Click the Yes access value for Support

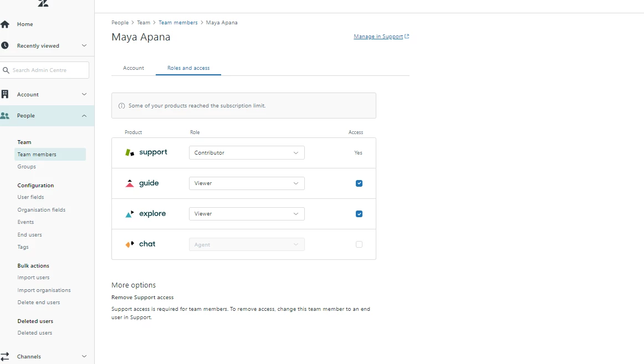pos(359,153)
